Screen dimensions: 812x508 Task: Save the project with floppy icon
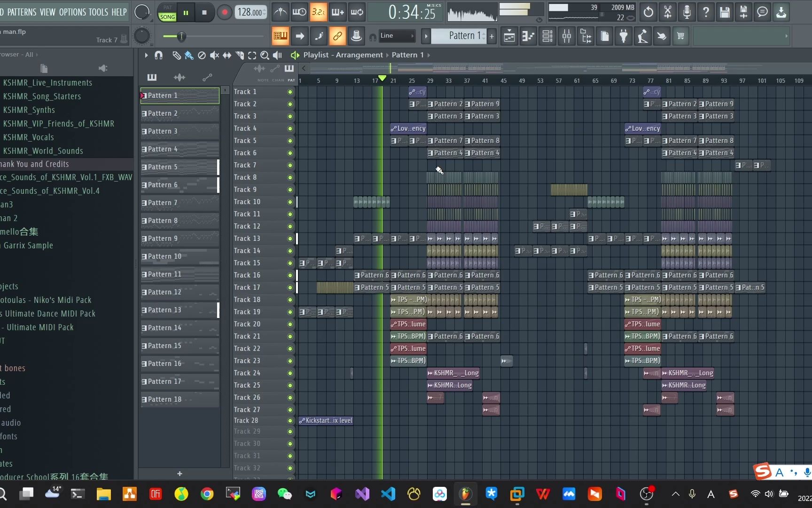(725, 12)
